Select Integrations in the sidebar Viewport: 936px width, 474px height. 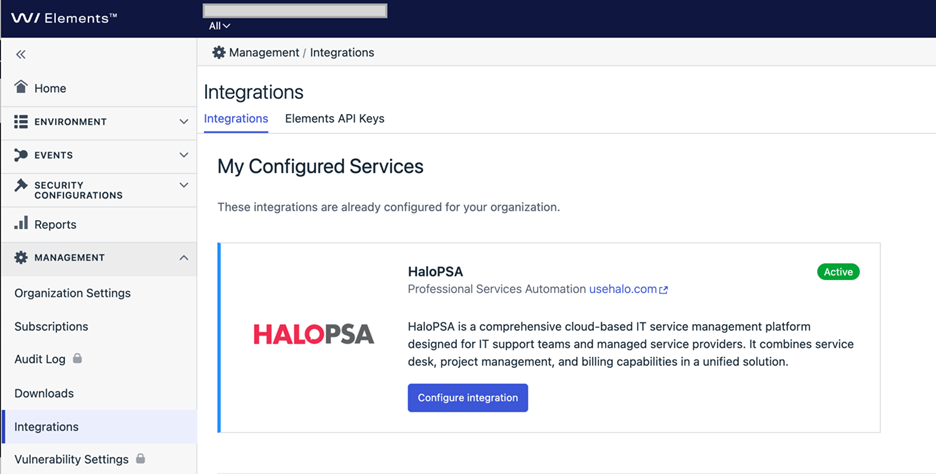(x=98, y=427)
